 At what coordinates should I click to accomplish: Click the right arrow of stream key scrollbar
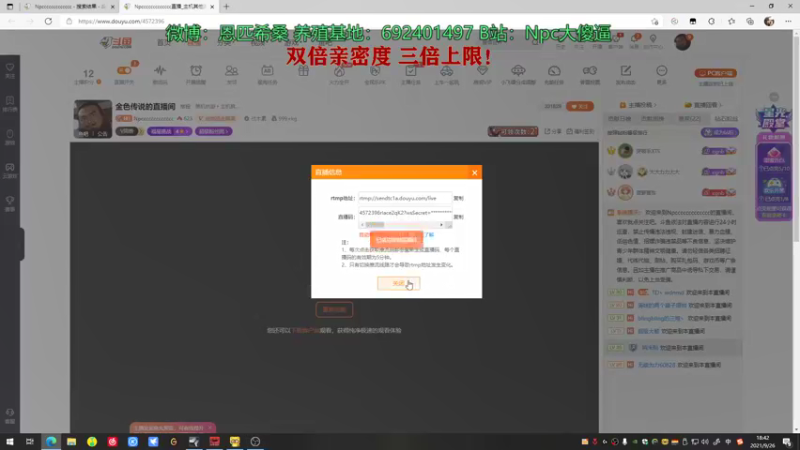tap(441, 224)
